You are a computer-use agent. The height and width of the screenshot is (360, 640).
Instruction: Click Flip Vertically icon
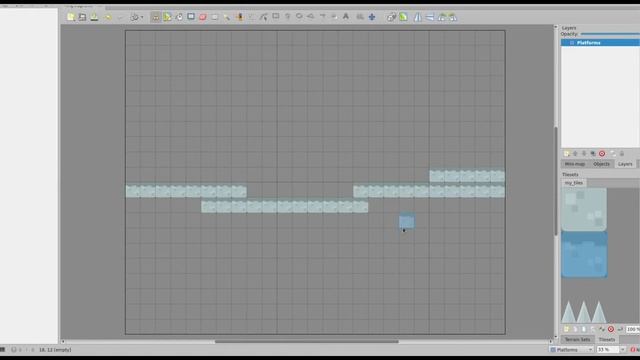pos(430,17)
